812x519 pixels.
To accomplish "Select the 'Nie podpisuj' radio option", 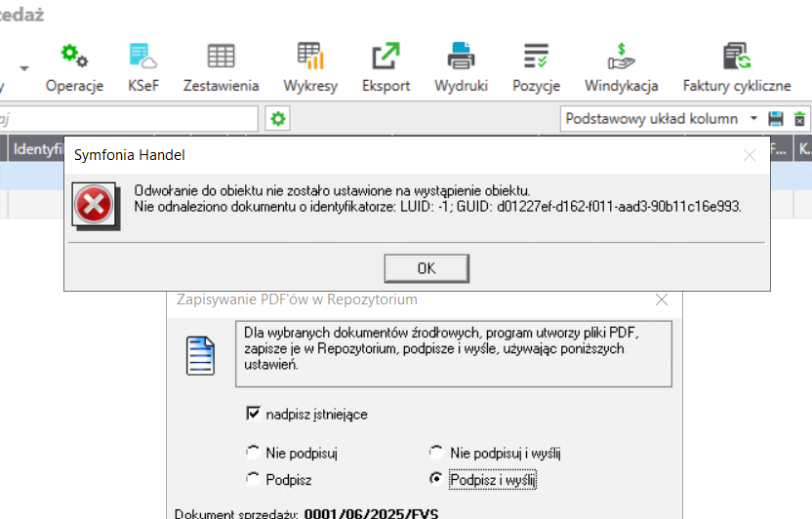I will [254, 453].
